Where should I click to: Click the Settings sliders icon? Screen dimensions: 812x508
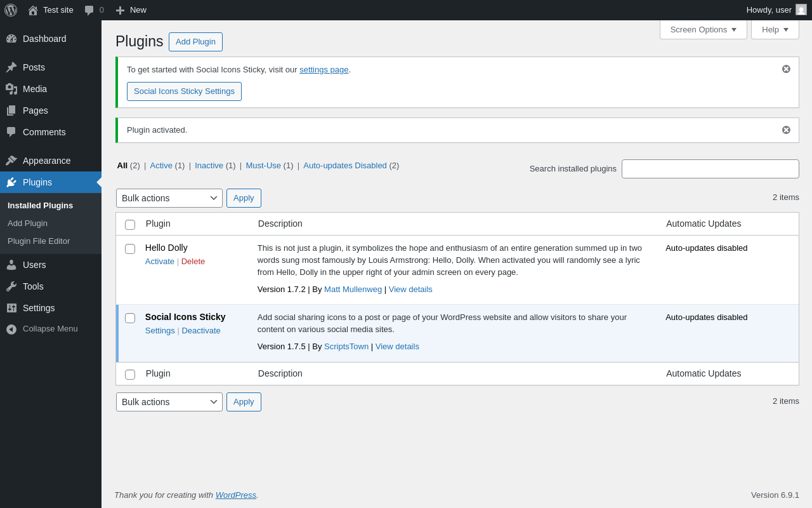(x=11, y=308)
